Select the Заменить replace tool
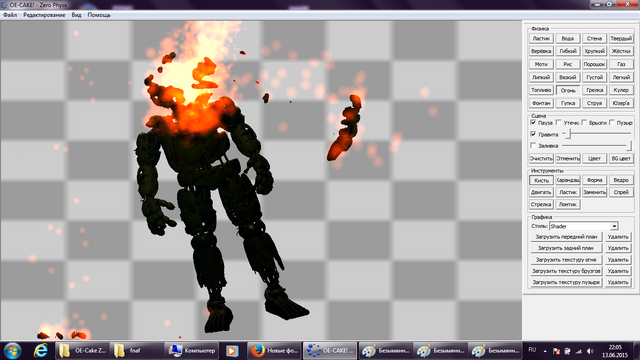Viewport: 640px width, 360px height. click(x=594, y=192)
